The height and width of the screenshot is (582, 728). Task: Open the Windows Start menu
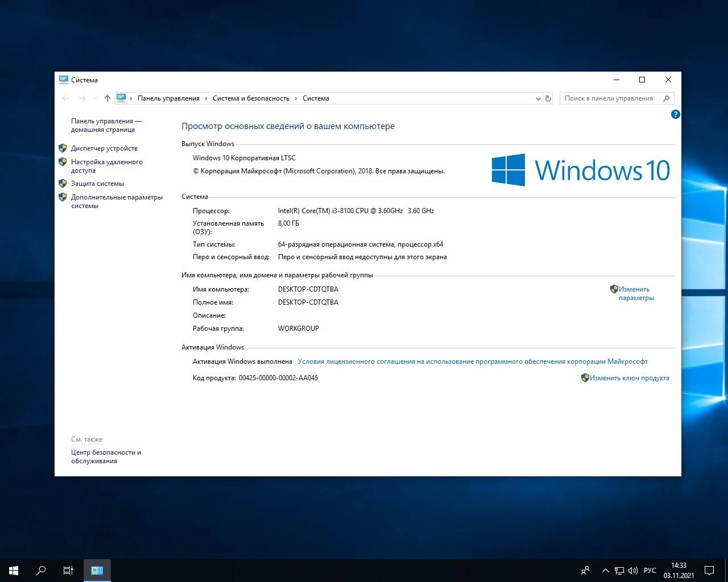click(14, 571)
